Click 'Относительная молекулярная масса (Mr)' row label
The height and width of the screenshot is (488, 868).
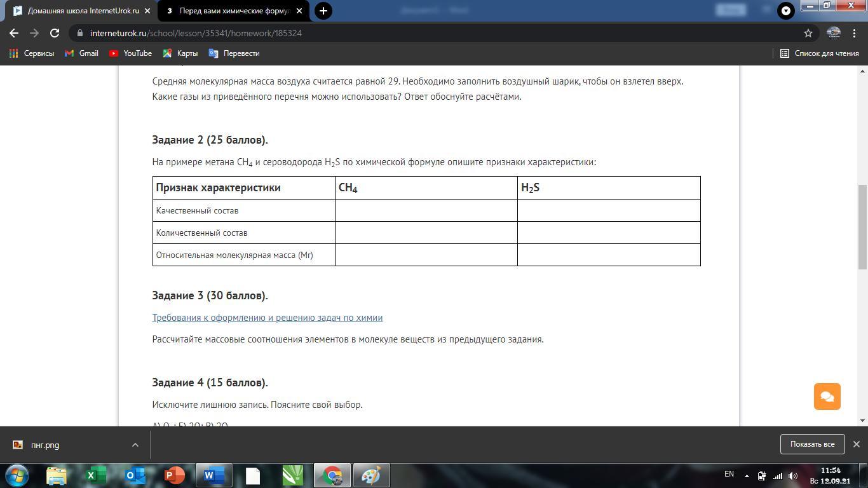click(234, 255)
